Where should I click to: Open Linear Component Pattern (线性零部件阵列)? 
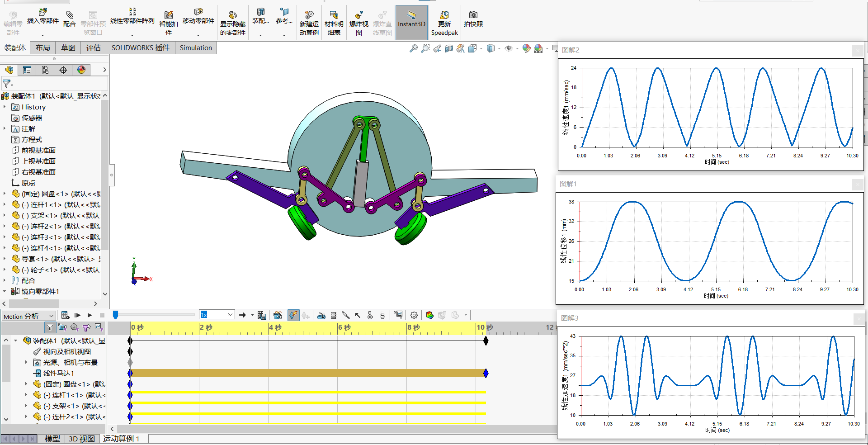pos(132,17)
